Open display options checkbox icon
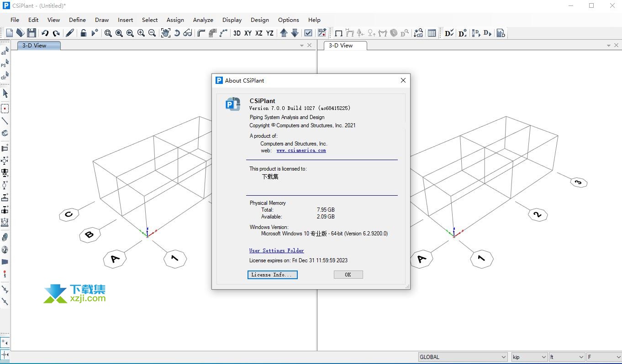This screenshot has width=622, height=364. click(308, 33)
